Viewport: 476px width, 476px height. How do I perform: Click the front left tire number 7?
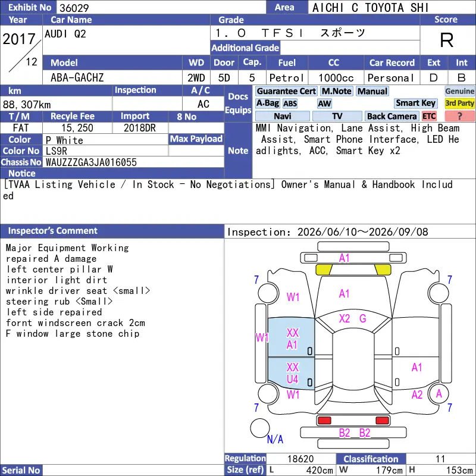tap(256, 279)
